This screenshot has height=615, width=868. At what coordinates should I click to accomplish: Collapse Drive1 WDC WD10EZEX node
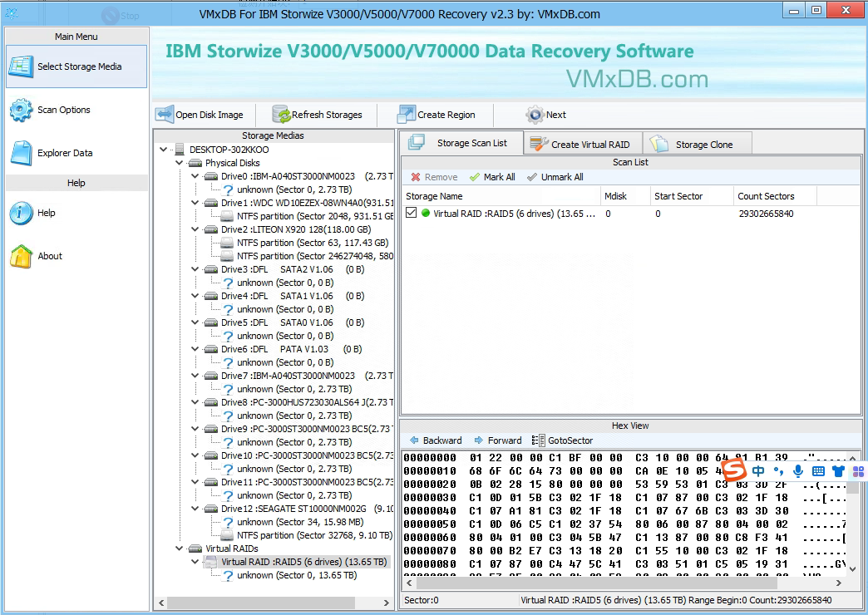point(195,203)
